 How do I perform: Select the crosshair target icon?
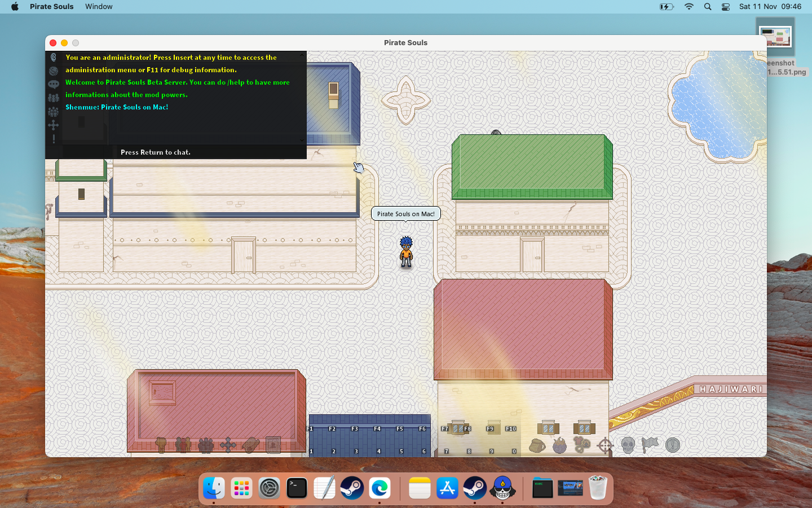605,445
